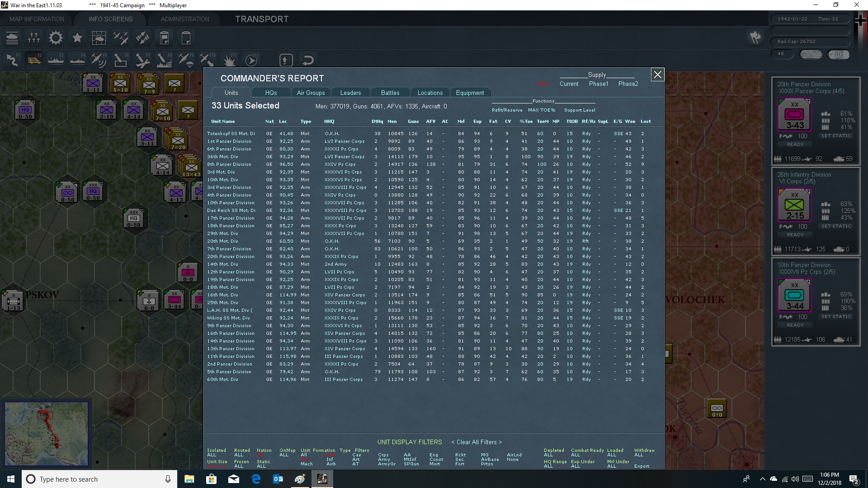868x488 pixels.
Task: Toggle the Isolated ALL filter
Action: 212,455
